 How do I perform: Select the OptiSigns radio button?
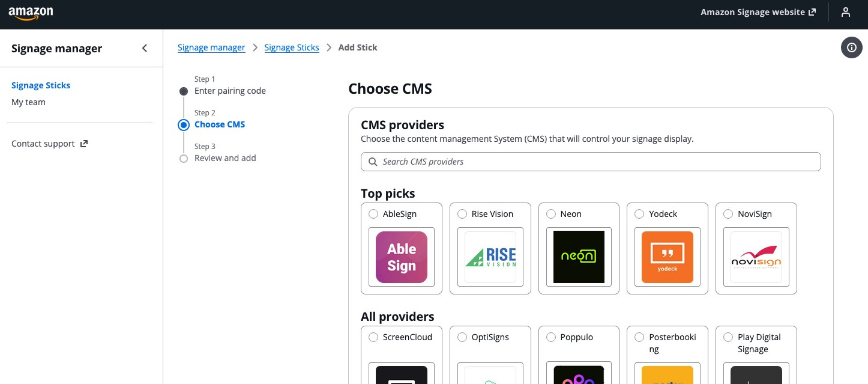coord(462,337)
